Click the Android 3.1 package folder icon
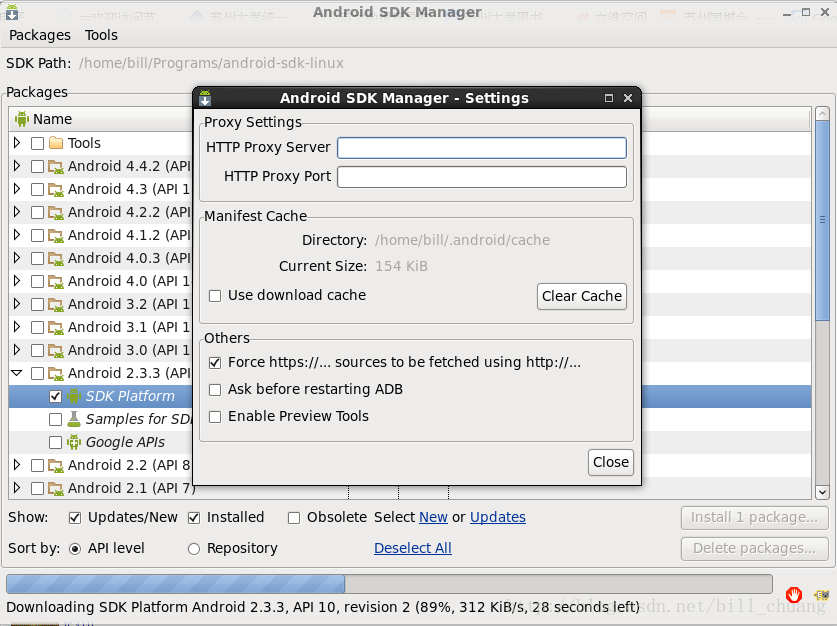837x626 pixels. point(56,327)
